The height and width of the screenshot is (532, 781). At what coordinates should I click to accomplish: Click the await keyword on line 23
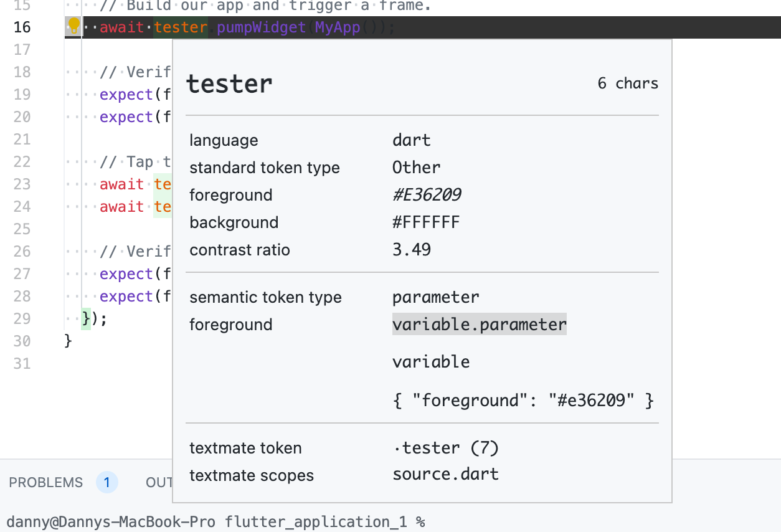click(121, 184)
